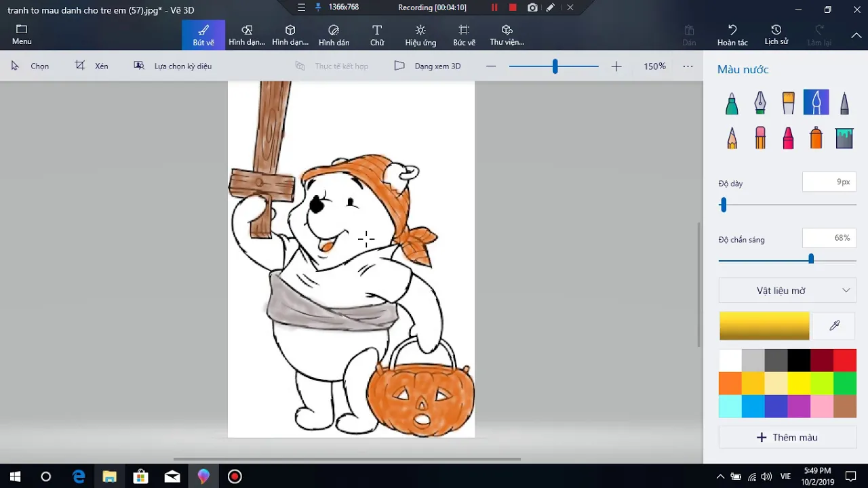This screenshot has height=488, width=868.
Task: Select the Pencil tool
Action: tap(732, 138)
